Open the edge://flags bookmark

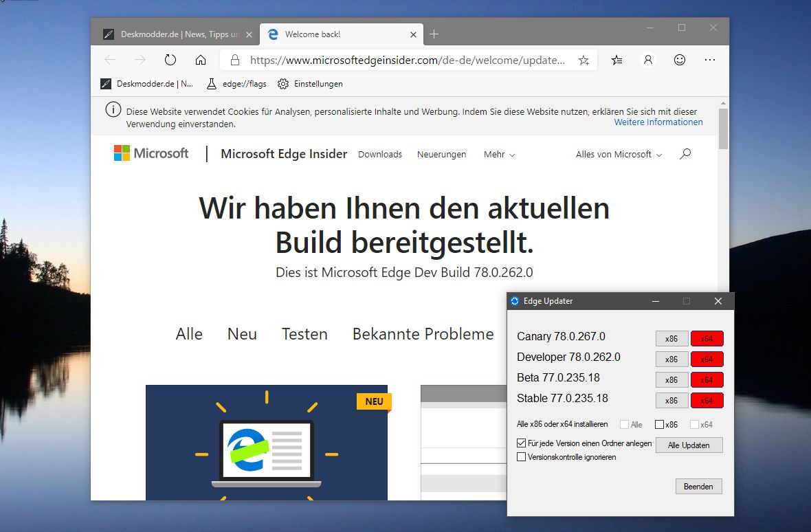point(236,84)
